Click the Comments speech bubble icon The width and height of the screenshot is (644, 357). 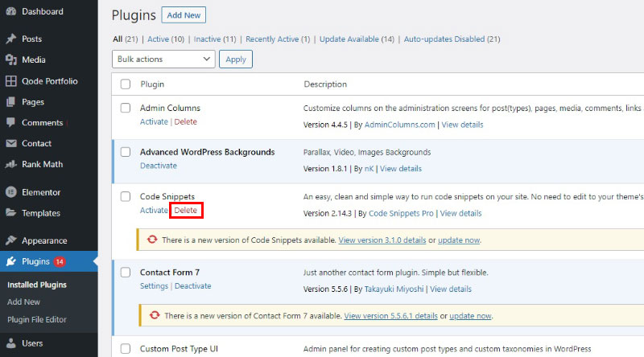(11, 122)
